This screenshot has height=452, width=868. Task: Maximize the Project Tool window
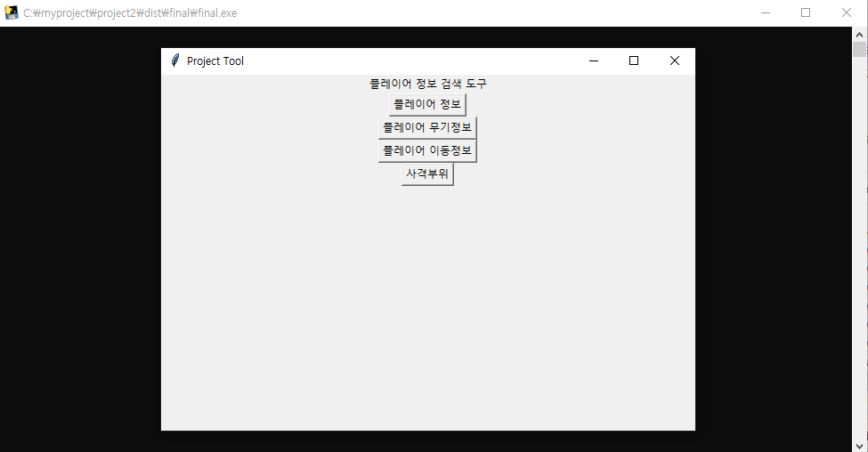point(634,61)
